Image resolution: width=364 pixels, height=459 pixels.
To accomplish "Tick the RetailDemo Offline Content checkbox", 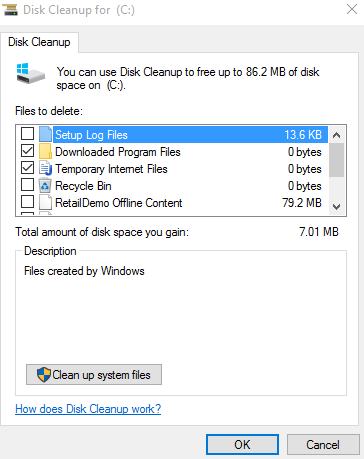I will point(27,202).
